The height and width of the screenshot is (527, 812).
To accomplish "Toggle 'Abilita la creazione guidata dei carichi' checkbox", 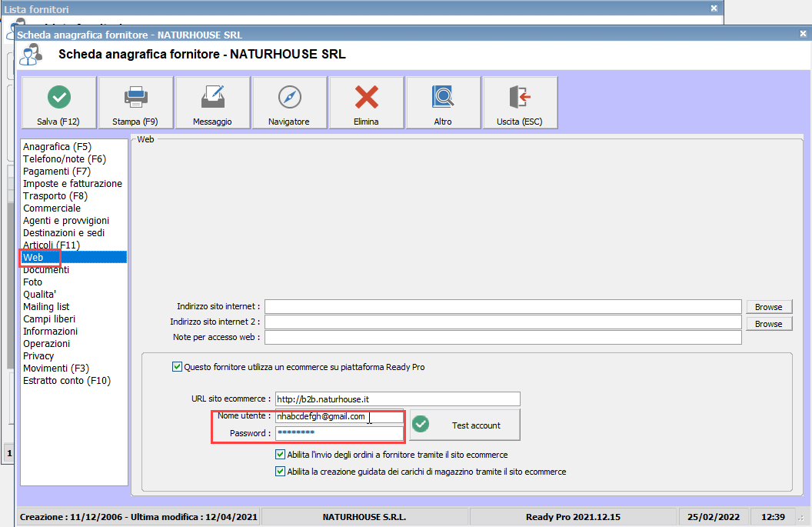I will (x=280, y=472).
